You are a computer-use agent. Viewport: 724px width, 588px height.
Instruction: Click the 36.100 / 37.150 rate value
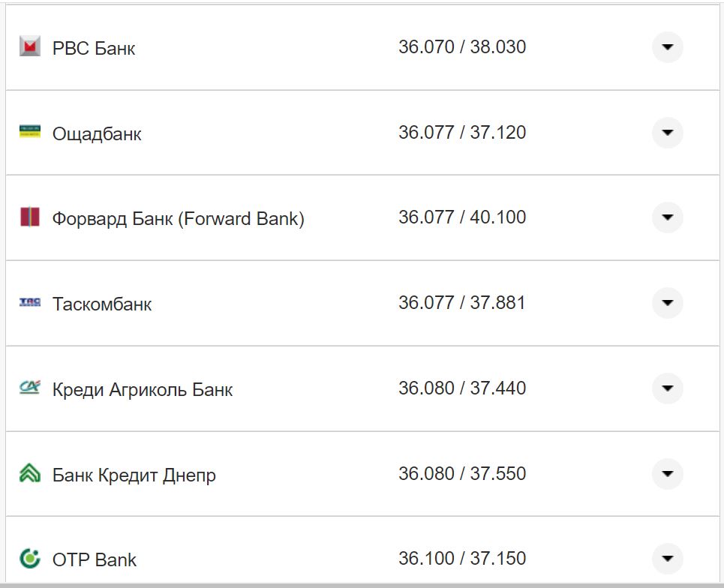pyautogui.click(x=462, y=559)
